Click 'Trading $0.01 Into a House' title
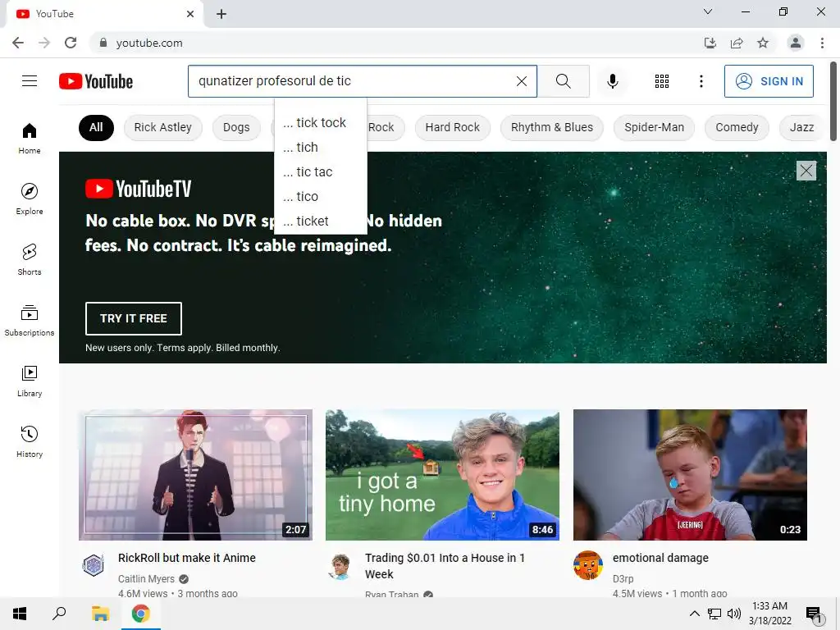The height and width of the screenshot is (630, 840). pyautogui.click(x=445, y=566)
